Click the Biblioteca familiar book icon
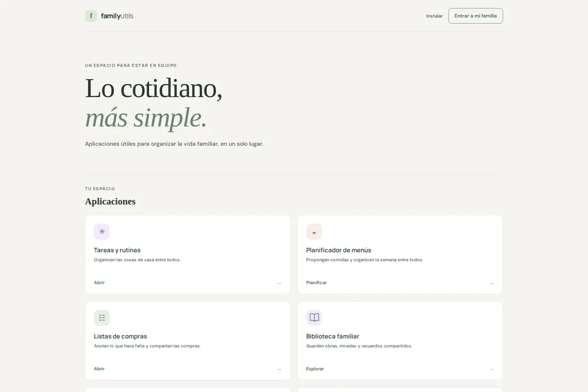The image size is (588, 392). [x=314, y=318]
